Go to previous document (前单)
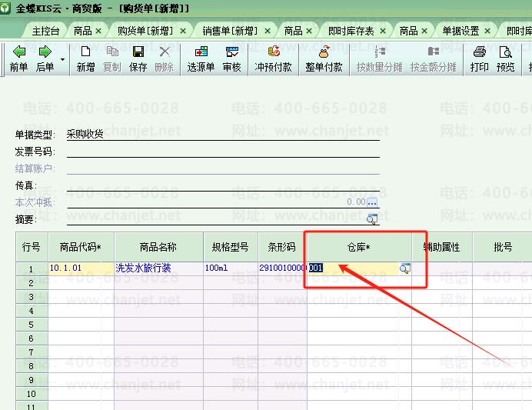 coord(18,58)
